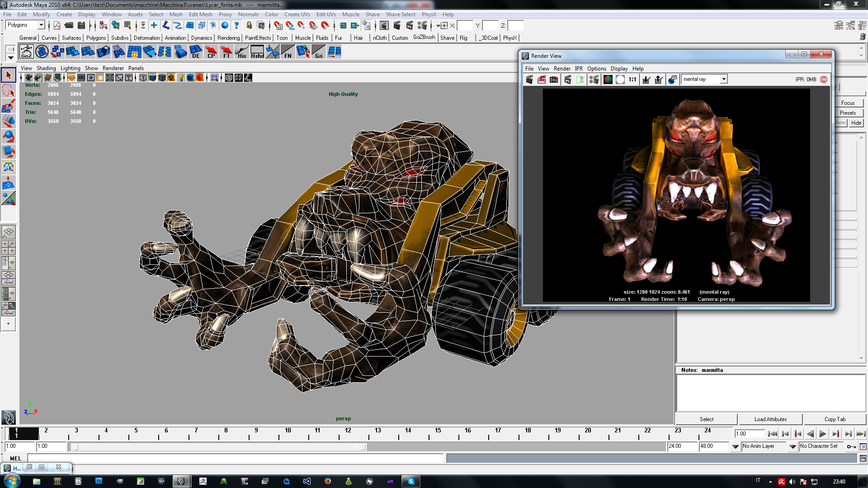Toggle snap to curves magnet icon

click(290, 25)
